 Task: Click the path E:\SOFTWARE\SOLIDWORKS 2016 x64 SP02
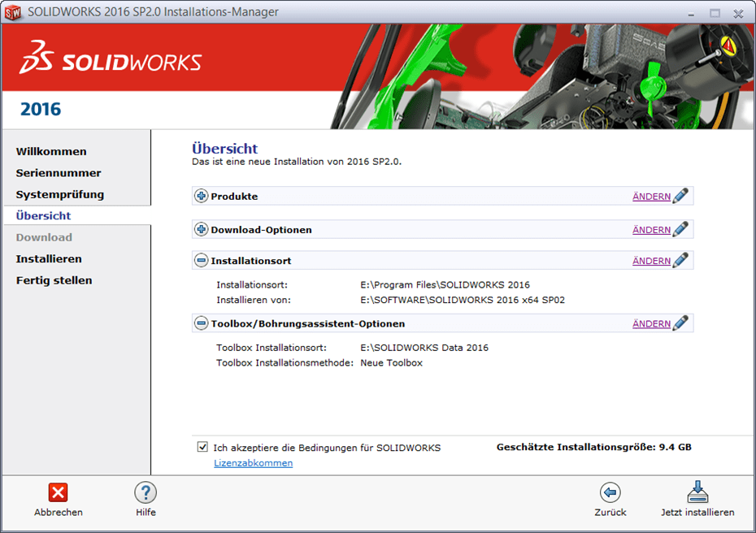[463, 300]
